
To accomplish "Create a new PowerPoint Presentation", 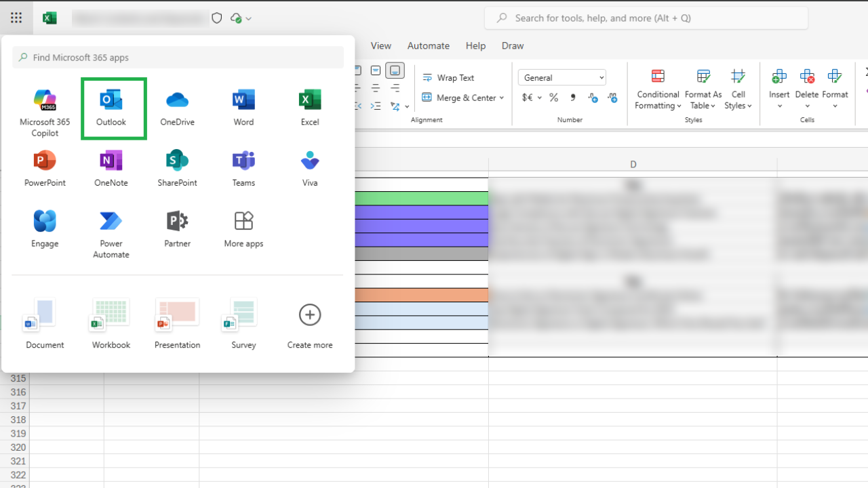I will click(177, 324).
